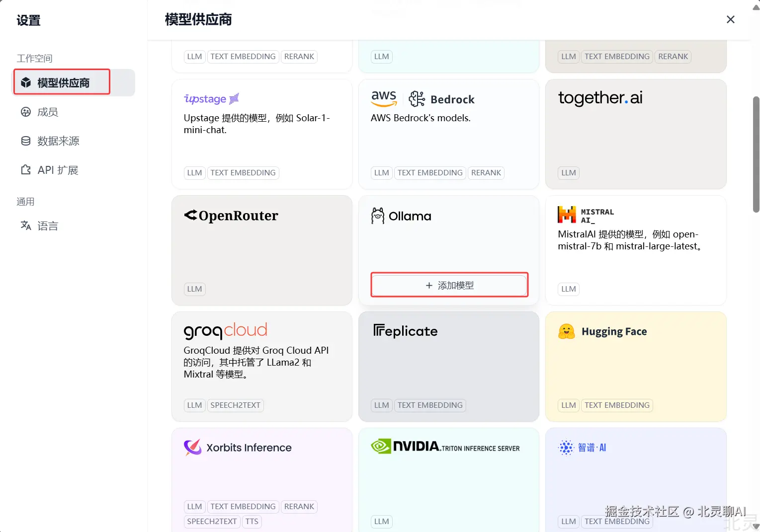Click the Hugging Face name text
The image size is (760, 532).
click(614, 331)
